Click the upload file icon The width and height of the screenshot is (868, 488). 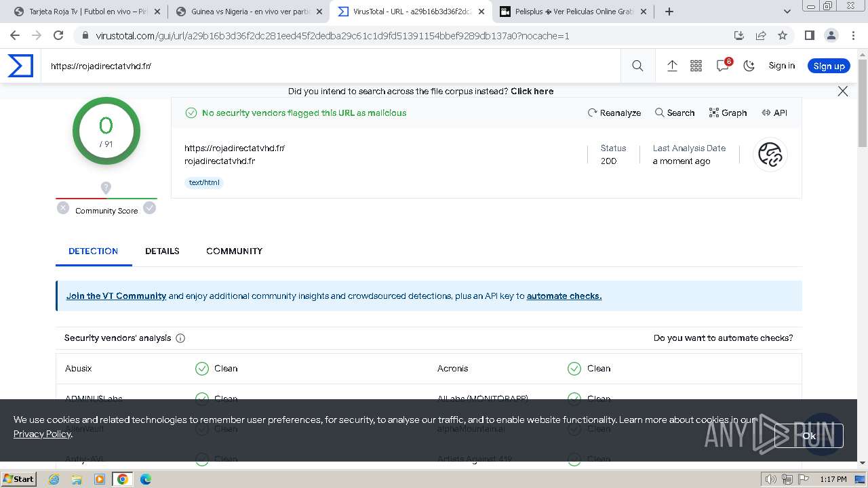(x=672, y=66)
